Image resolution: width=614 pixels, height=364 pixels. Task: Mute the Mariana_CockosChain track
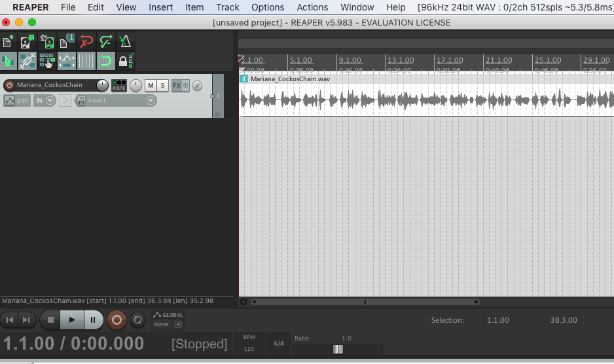pyautogui.click(x=151, y=86)
